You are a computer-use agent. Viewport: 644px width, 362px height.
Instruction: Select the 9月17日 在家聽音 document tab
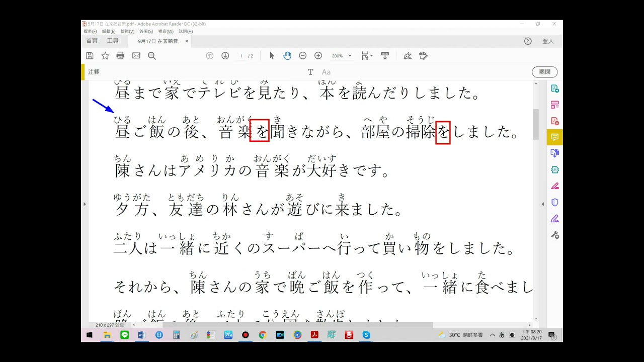tap(159, 41)
